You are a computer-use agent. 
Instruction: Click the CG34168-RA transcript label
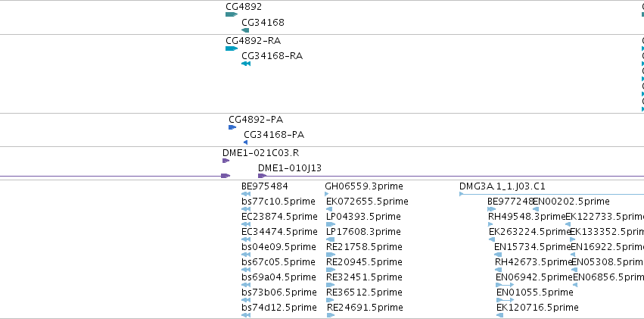pyautogui.click(x=272, y=56)
